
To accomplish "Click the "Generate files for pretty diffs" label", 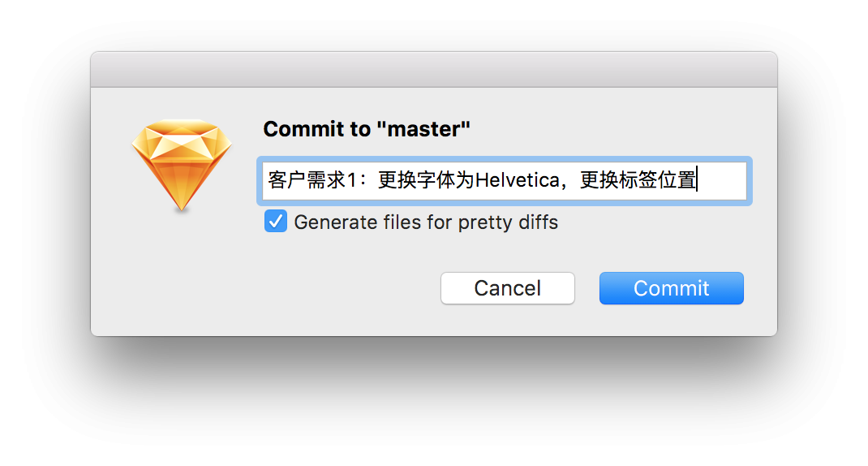I will pos(426,222).
